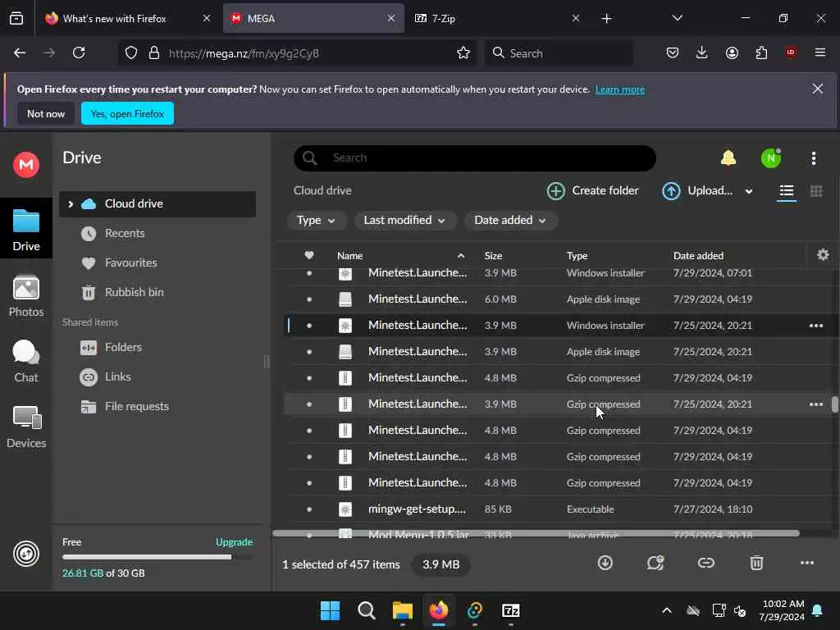
Task: Open the notifications bell in MEGA
Action: tap(728, 158)
